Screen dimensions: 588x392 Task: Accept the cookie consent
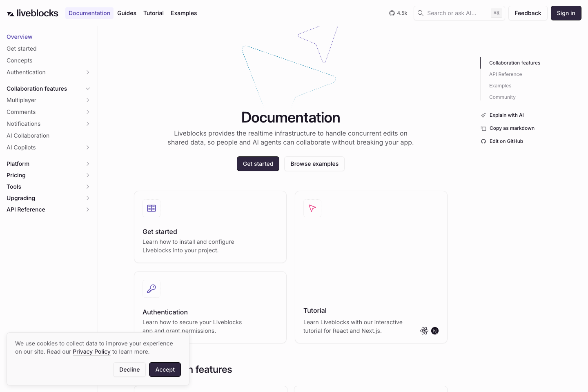[x=165, y=369]
